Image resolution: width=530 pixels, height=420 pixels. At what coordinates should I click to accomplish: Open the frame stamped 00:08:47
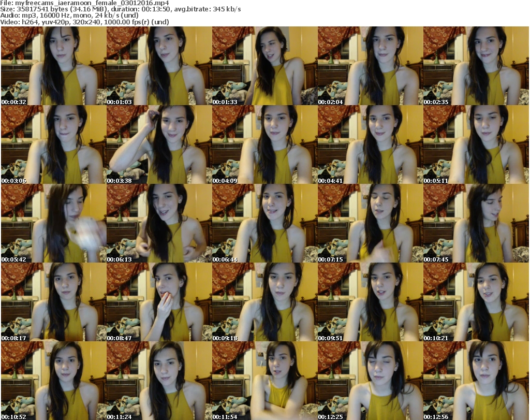[x=159, y=302]
